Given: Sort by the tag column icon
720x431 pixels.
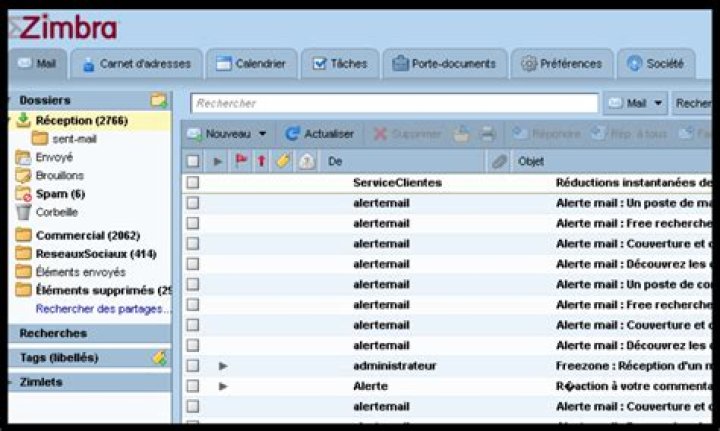Looking at the screenshot, I should pos(283,161).
